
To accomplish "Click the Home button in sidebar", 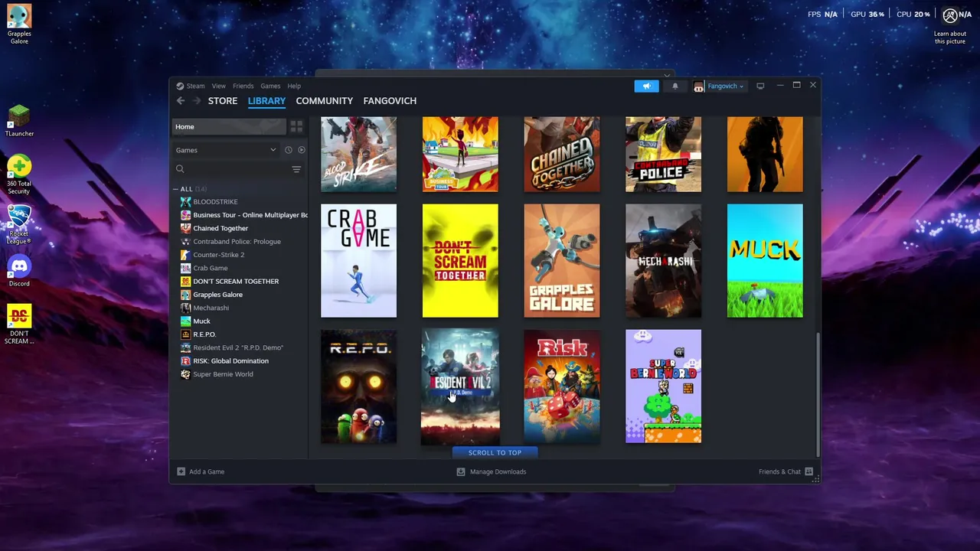I will coord(229,126).
